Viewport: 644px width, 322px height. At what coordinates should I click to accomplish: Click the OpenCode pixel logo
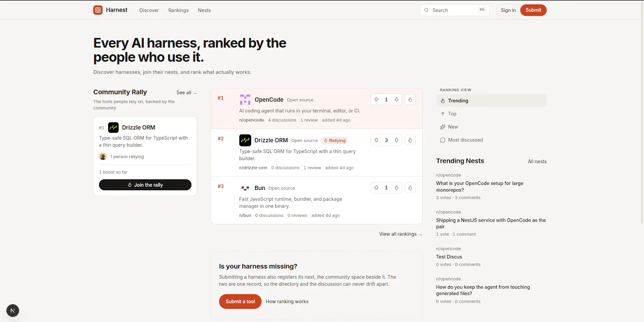click(245, 100)
